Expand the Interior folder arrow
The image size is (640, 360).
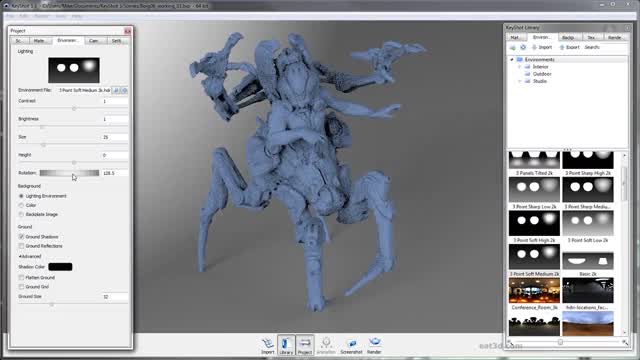[x=520, y=67]
